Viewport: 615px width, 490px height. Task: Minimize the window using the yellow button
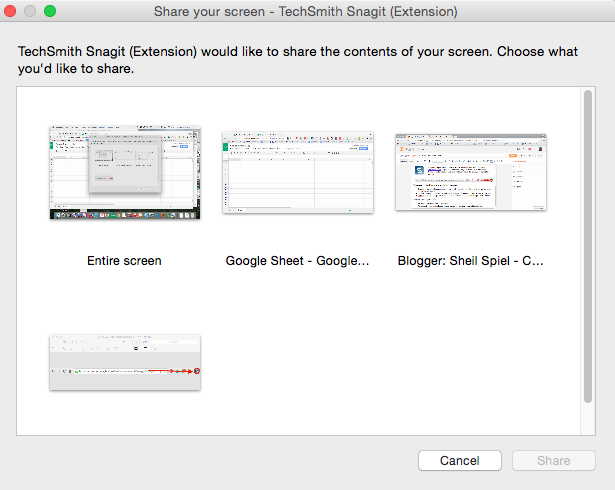coord(31,12)
